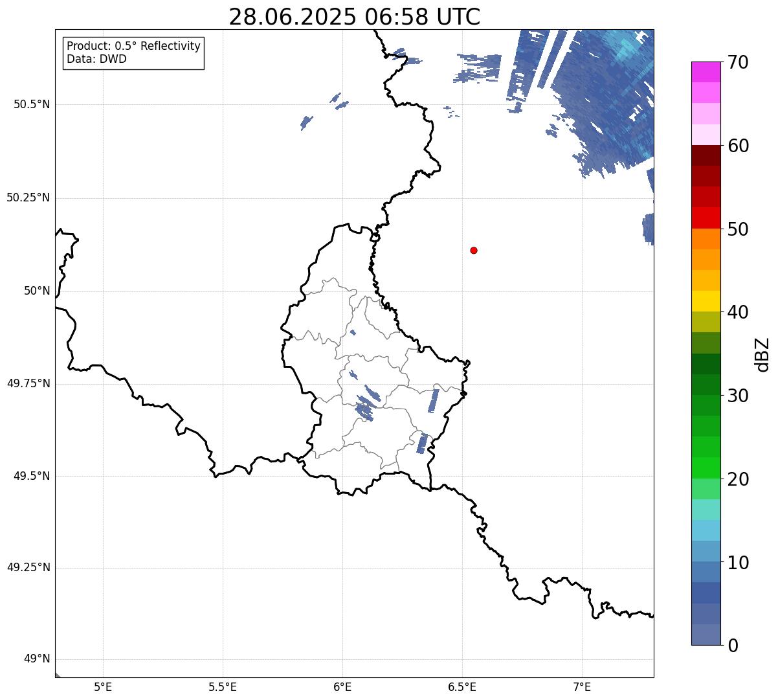Click the colorbar tick label 40
Image resolution: width=778 pixels, height=700 pixels.
pos(738,312)
